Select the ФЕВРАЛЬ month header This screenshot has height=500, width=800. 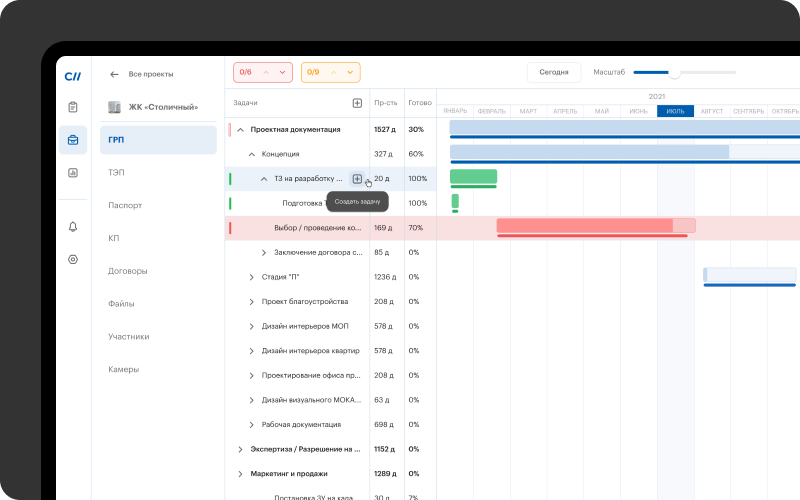pos(492,111)
